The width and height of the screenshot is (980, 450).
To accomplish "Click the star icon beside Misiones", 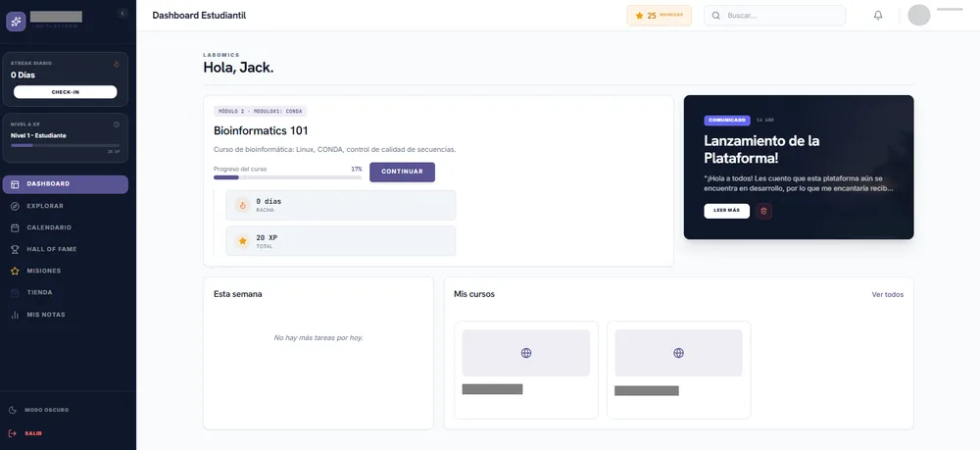I will [x=15, y=272].
